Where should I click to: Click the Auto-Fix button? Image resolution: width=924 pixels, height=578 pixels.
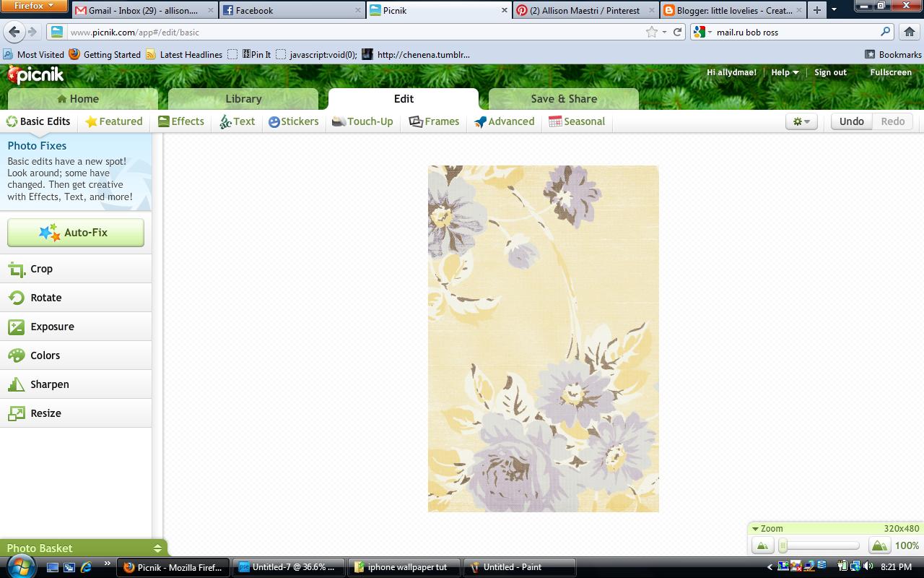pos(76,233)
